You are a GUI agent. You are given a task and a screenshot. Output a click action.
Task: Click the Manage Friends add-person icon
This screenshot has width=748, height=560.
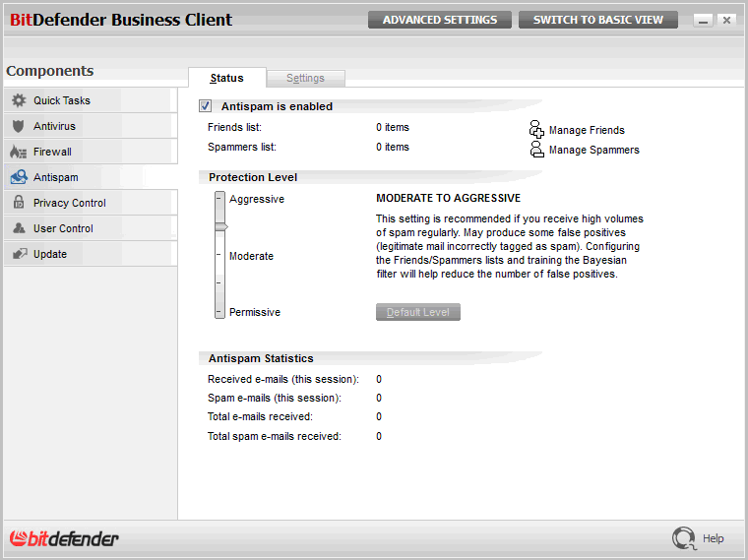536,129
